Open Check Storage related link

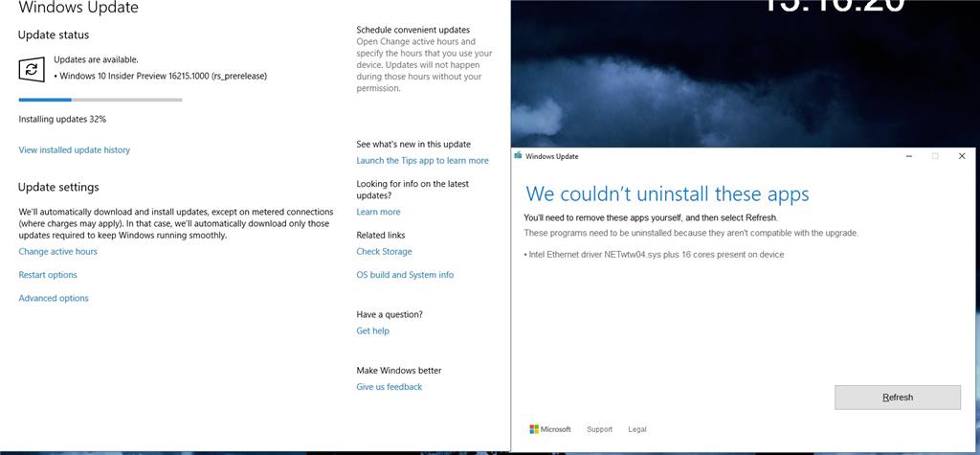(385, 252)
